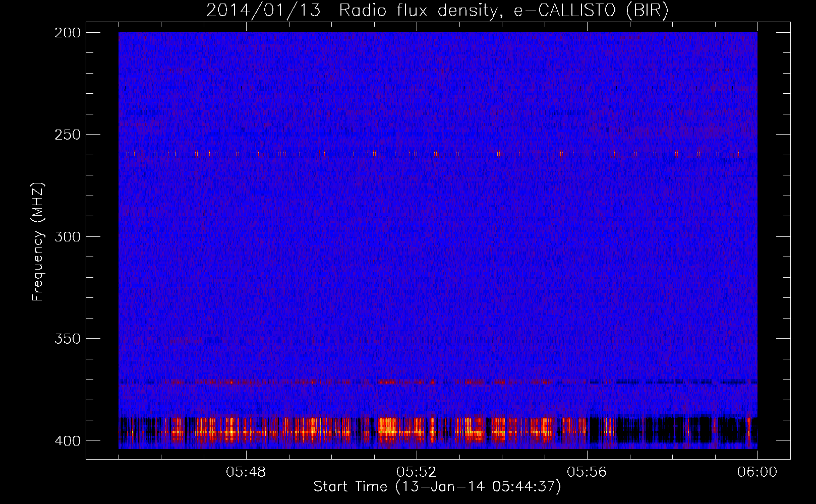Click the 200 frequency tick label
Image resolution: width=816 pixels, height=504 pixels.
coord(67,33)
